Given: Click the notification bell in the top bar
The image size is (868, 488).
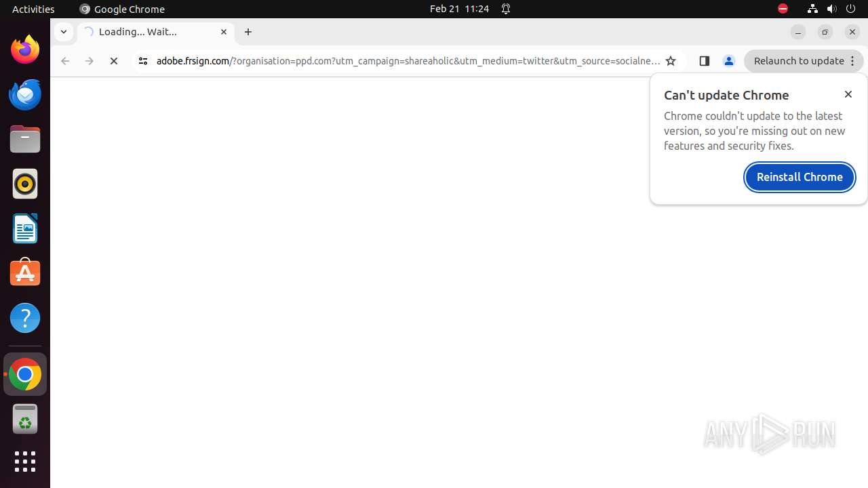Looking at the screenshot, I should click(x=506, y=9).
